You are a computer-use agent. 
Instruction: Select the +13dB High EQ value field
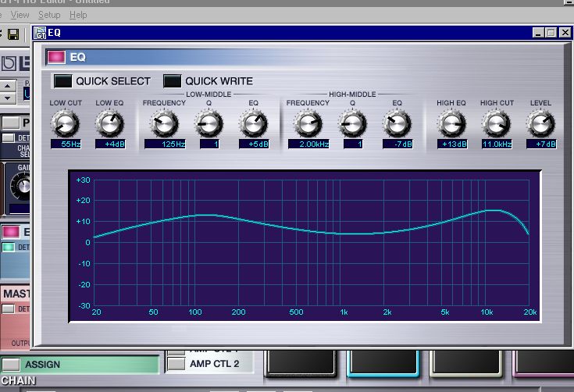(x=452, y=144)
